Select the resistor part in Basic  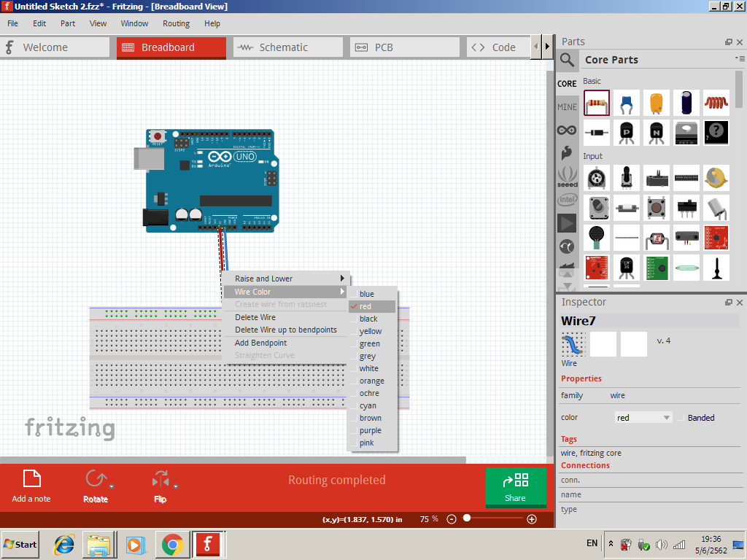pos(597,103)
